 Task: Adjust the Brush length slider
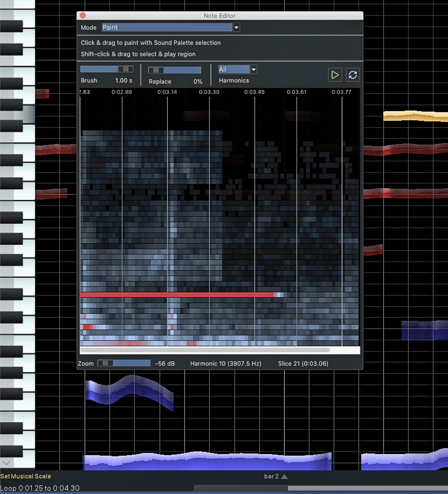click(106, 69)
